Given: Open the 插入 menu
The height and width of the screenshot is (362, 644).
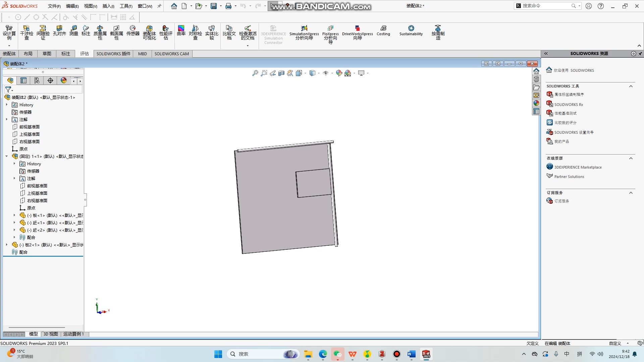Looking at the screenshot, I should pos(107,6).
